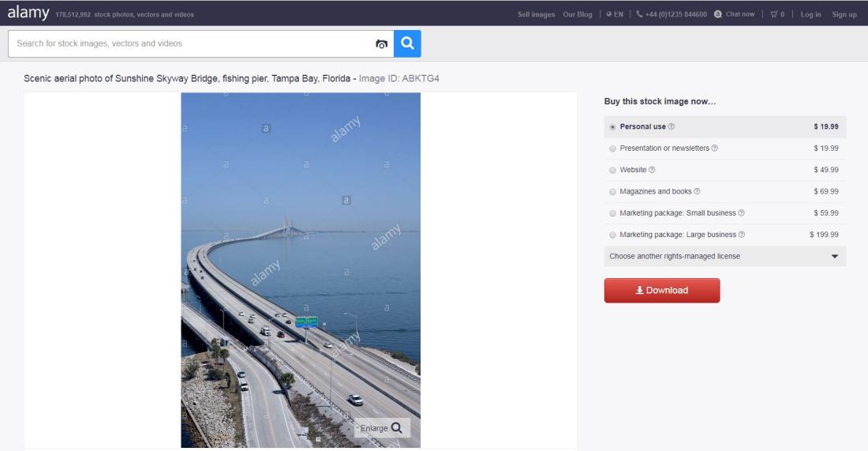Click help icon beside Large business package
This screenshot has height=451, width=868.
coord(742,235)
